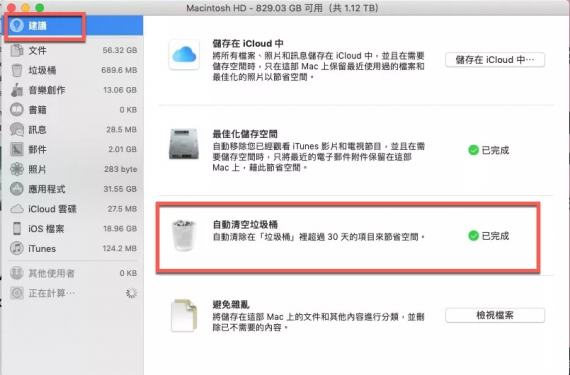
Task: Open the 照片 photos flower icon
Action: click(x=17, y=169)
